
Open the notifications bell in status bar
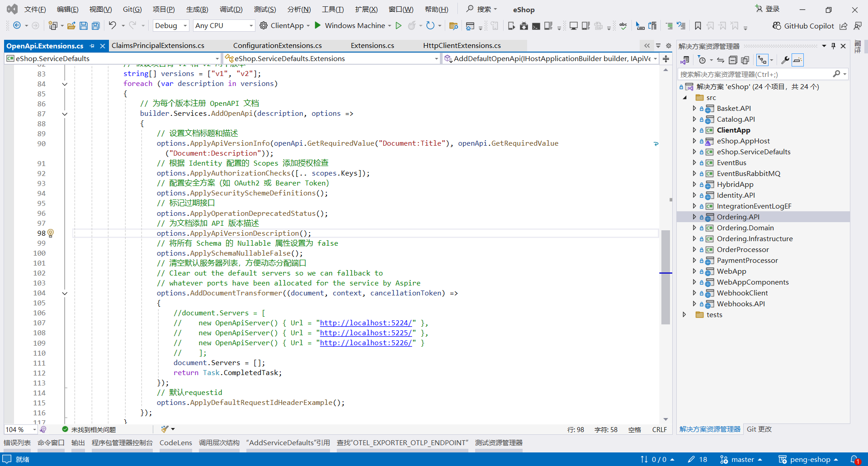[854, 459]
